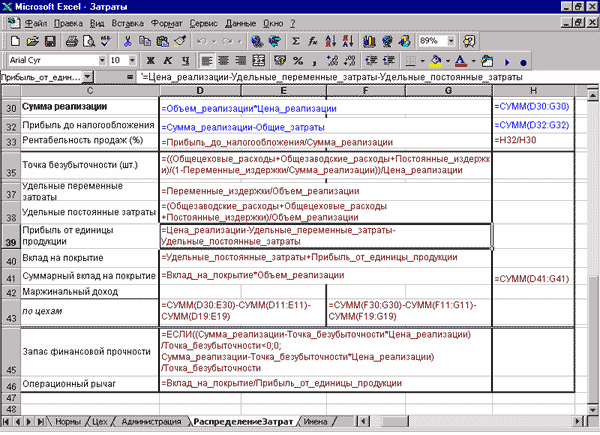Toggle align right
600x435 pixels.
pos(241,60)
